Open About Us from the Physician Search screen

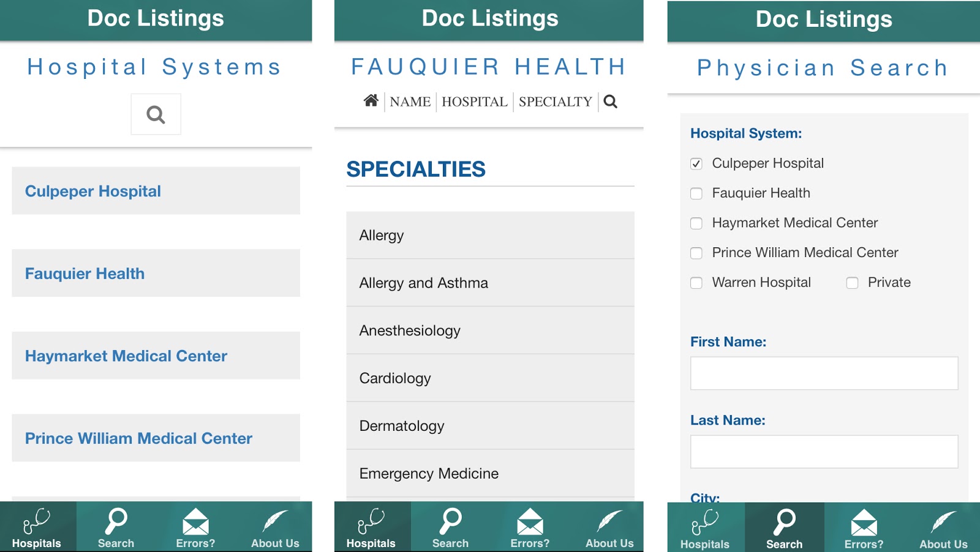coord(943,525)
